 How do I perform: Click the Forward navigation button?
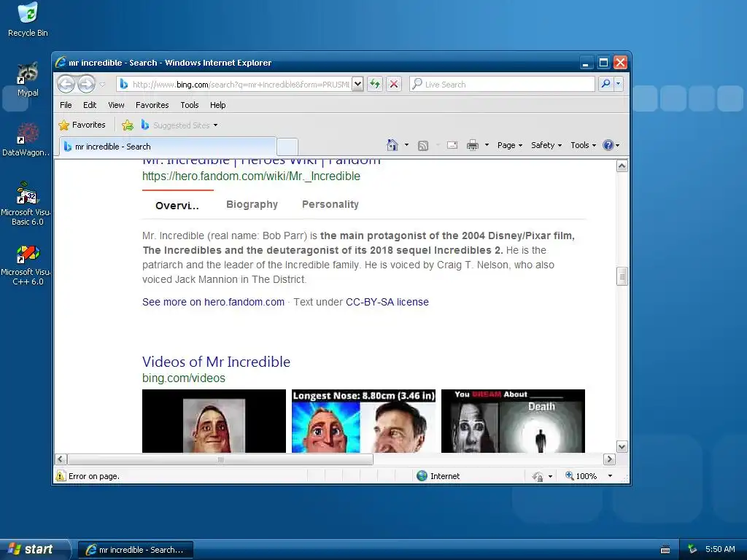point(86,85)
